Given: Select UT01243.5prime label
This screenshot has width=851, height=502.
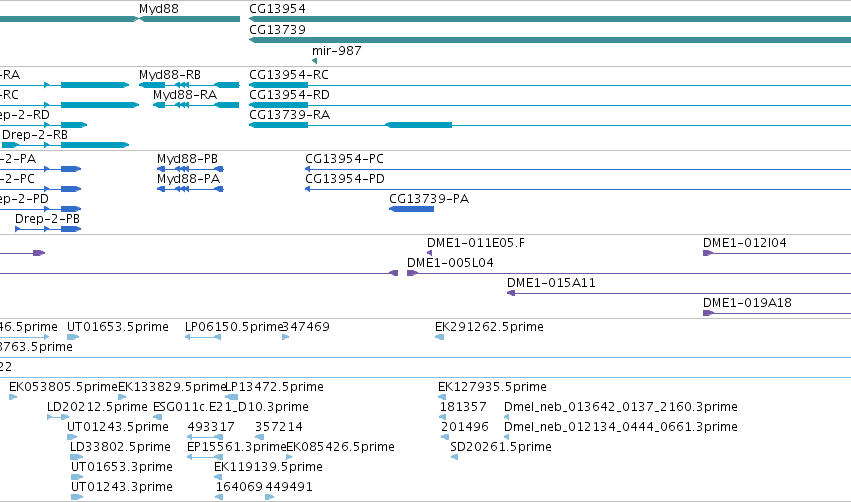Looking at the screenshot, I should tap(118, 427).
